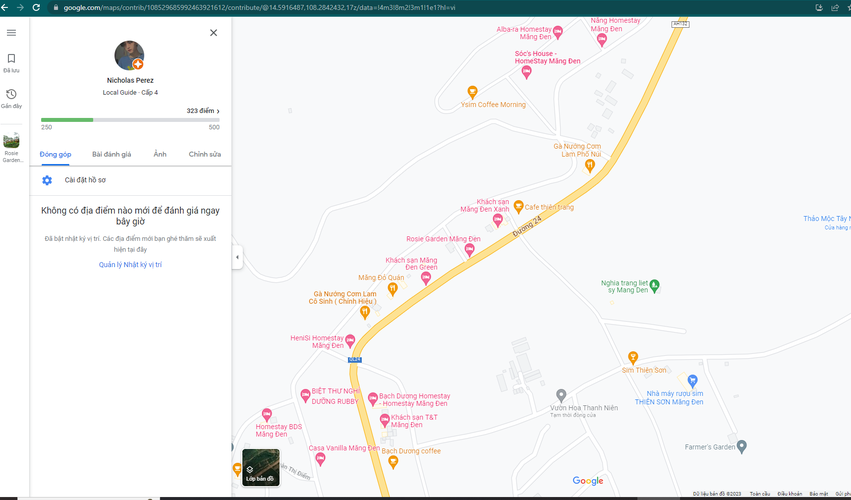Click the Măng Đỏ Quán restaurant pin
The width and height of the screenshot is (851, 500).
(x=393, y=289)
